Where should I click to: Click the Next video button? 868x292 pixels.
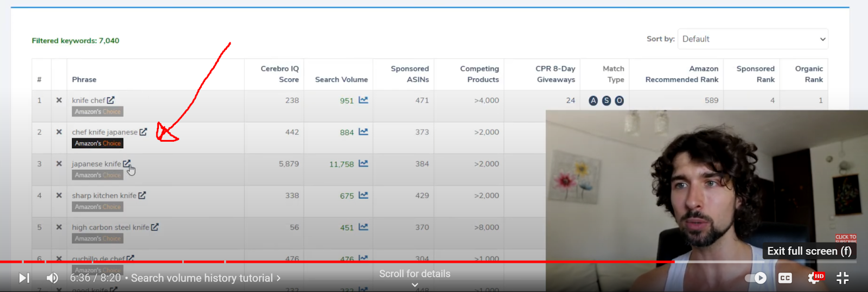coord(24,278)
